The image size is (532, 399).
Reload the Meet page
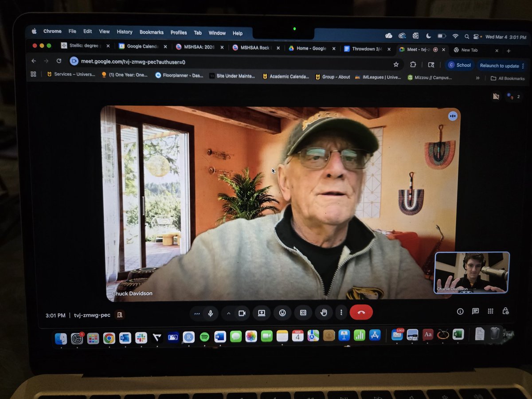tap(59, 61)
